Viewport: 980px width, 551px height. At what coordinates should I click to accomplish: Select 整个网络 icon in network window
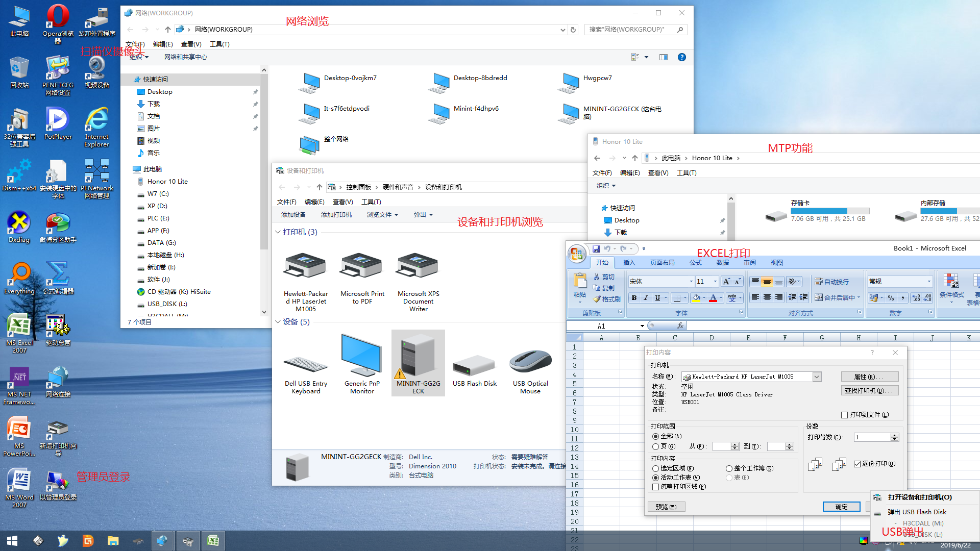[325, 144]
